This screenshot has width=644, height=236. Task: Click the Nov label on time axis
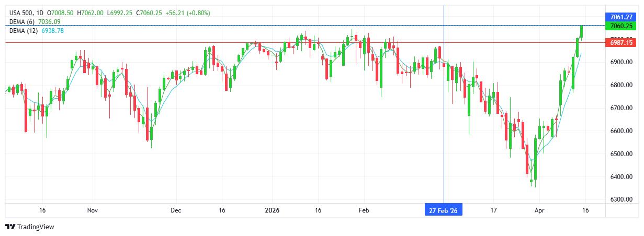[x=93, y=210]
